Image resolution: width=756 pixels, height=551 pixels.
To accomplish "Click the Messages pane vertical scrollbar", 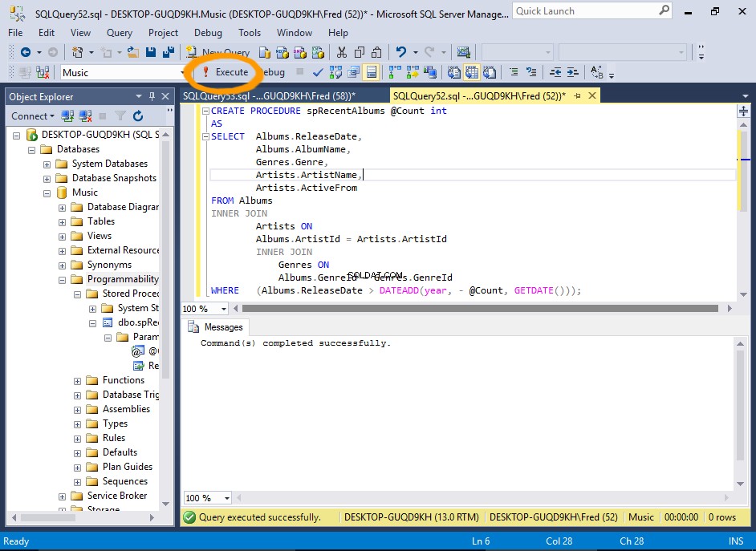I will pos(740,405).
